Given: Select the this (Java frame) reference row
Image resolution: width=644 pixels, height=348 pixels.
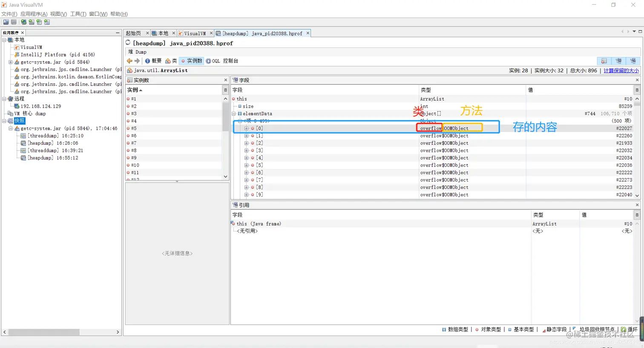Looking at the screenshot, I should coord(432,224).
